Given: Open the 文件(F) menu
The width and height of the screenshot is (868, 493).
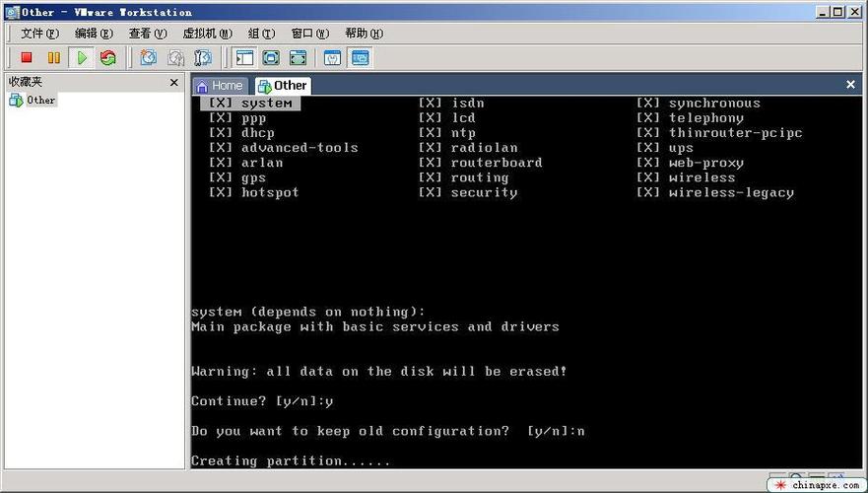Looking at the screenshot, I should coord(39,34).
